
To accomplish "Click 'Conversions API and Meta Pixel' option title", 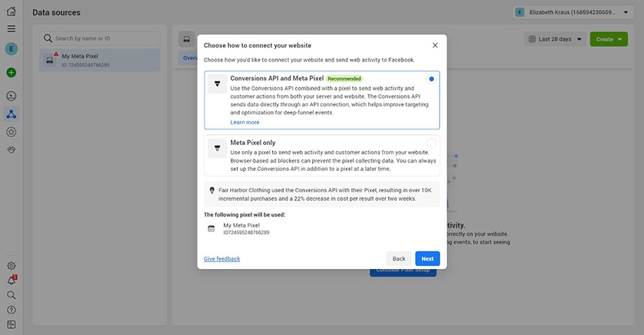I will 277,78.
